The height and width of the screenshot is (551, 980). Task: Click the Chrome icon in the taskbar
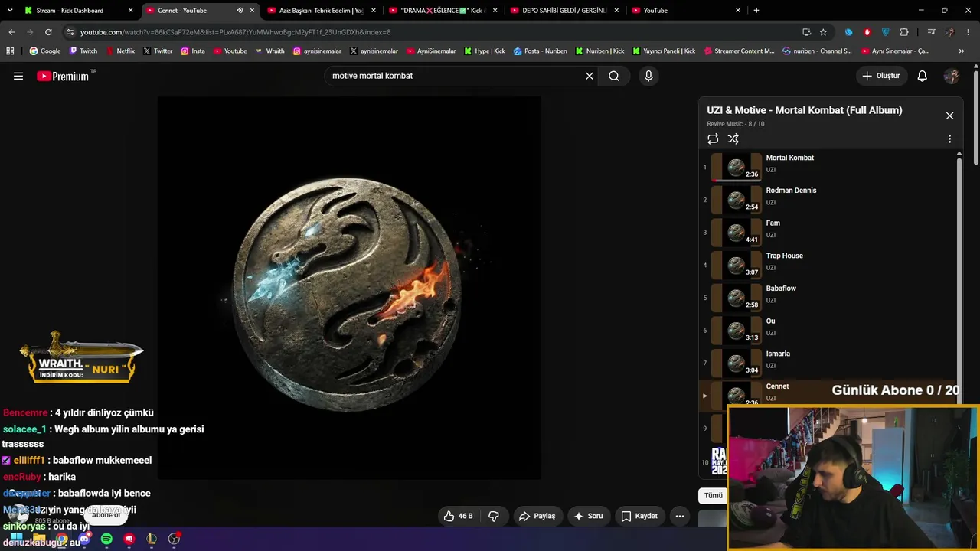[61, 539]
